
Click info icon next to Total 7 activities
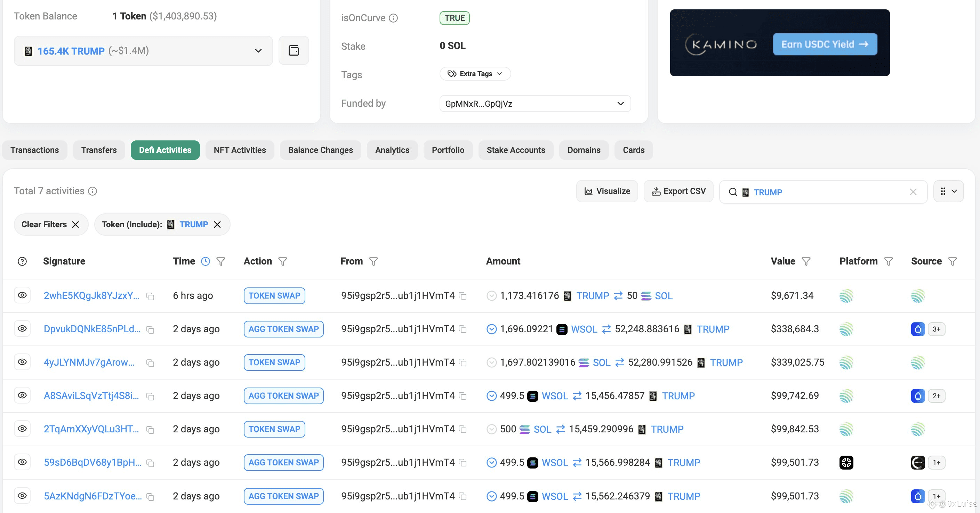[x=93, y=191]
